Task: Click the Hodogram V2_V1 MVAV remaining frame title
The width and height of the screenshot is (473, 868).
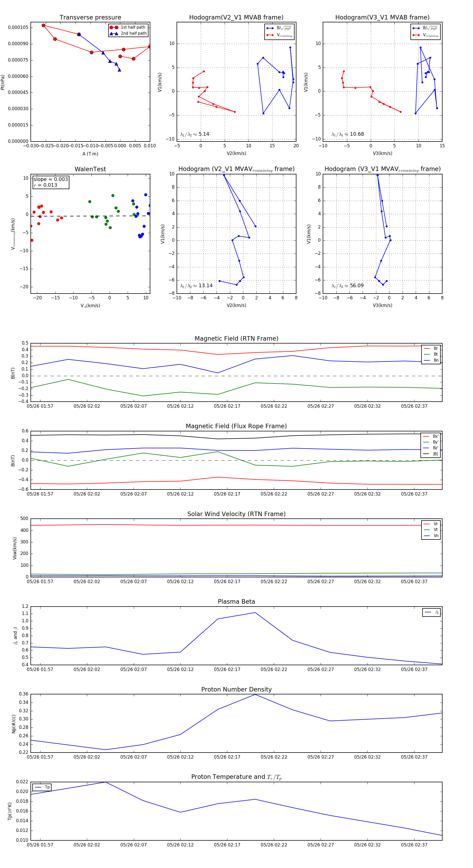Action: [x=236, y=169]
